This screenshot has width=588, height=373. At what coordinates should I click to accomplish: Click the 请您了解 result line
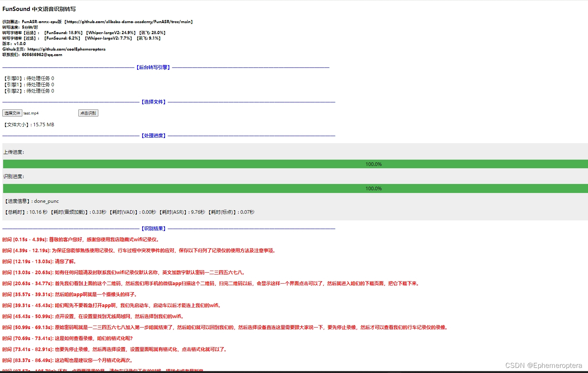[40, 262]
